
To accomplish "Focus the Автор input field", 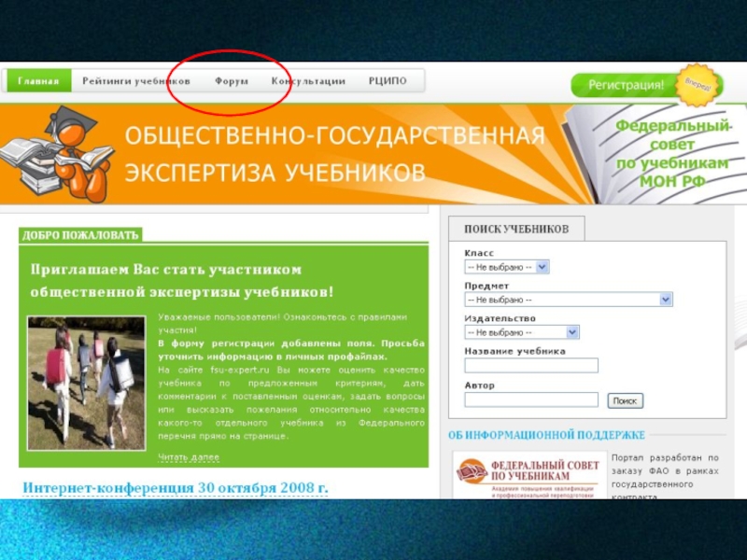I will pos(531,399).
